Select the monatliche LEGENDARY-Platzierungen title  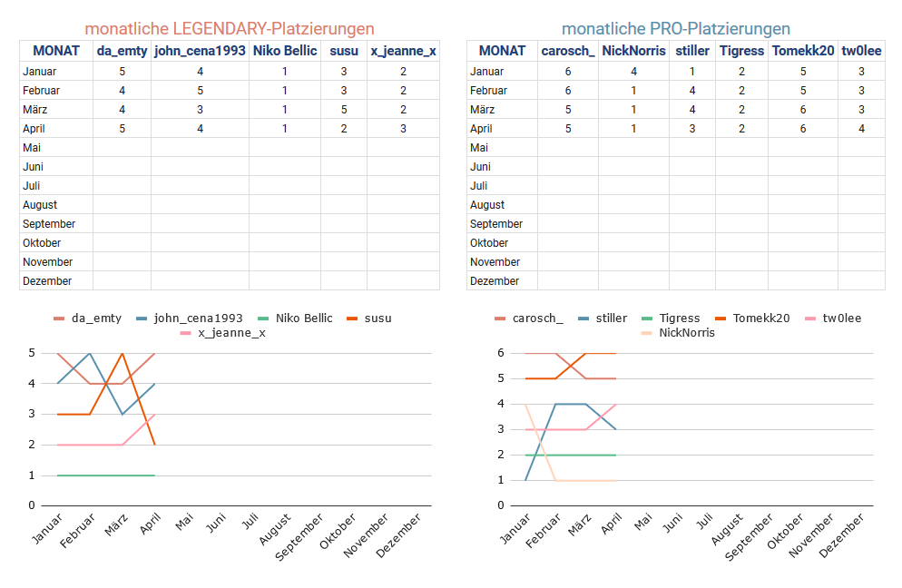[230, 29]
